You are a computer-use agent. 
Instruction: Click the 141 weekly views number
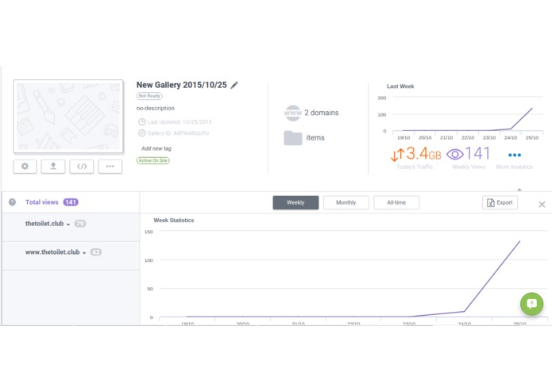point(477,154)
